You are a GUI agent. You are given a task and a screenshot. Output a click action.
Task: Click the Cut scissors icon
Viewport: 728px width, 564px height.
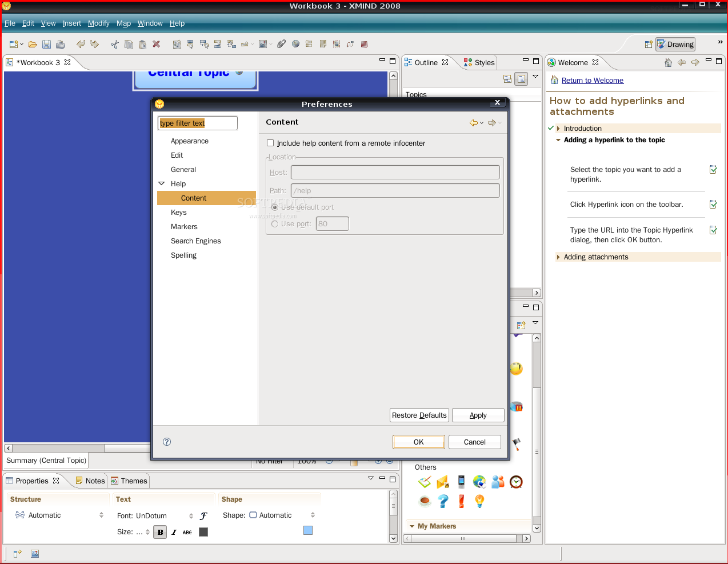click(115, 44)
